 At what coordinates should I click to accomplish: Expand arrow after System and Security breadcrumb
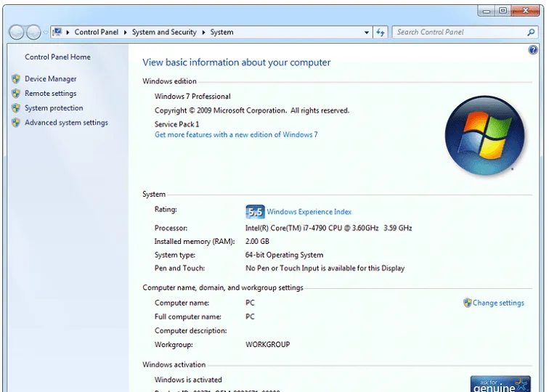[x=204, y=33]
